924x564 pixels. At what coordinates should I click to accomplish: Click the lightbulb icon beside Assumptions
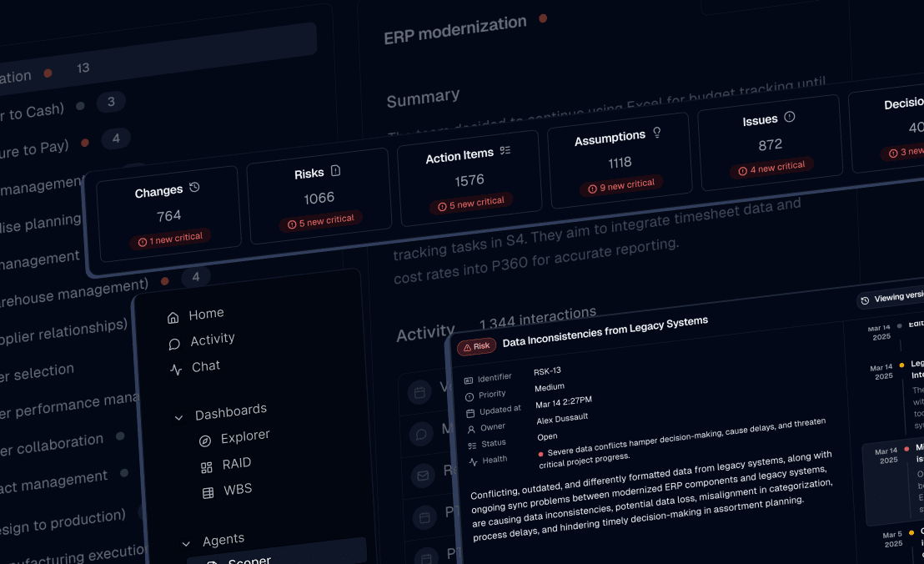tap(656, 133)
